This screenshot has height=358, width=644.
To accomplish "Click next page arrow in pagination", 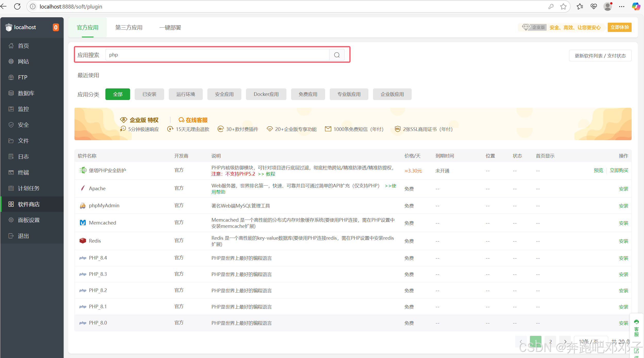I will (565, 342).
